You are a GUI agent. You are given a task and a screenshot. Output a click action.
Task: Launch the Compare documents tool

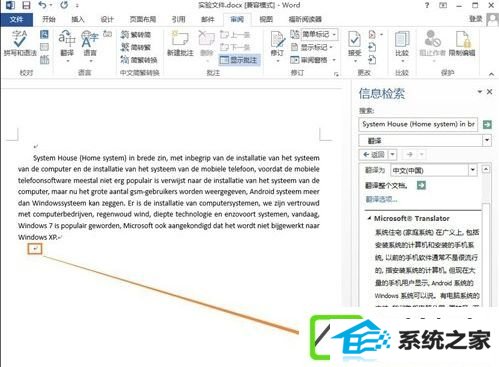[x=402, y=45]
